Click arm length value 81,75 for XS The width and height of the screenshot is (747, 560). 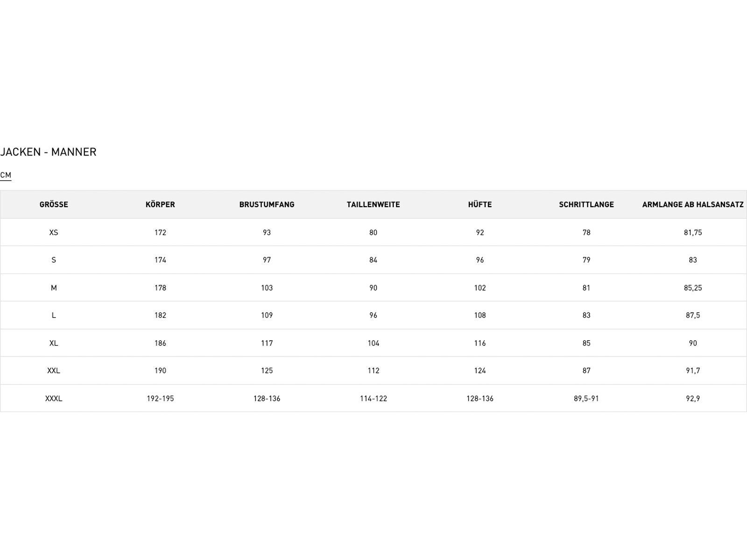click(692, 232)
